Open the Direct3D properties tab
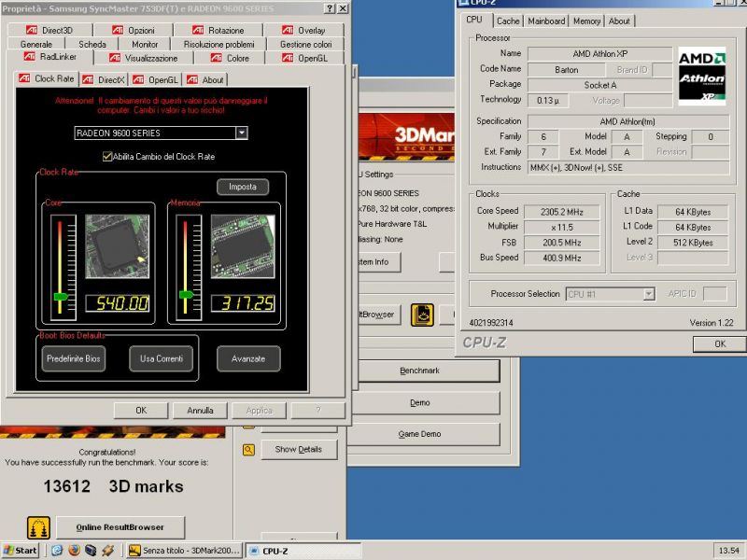This screenshot has height=560, width=747. (x=50, y=30)
